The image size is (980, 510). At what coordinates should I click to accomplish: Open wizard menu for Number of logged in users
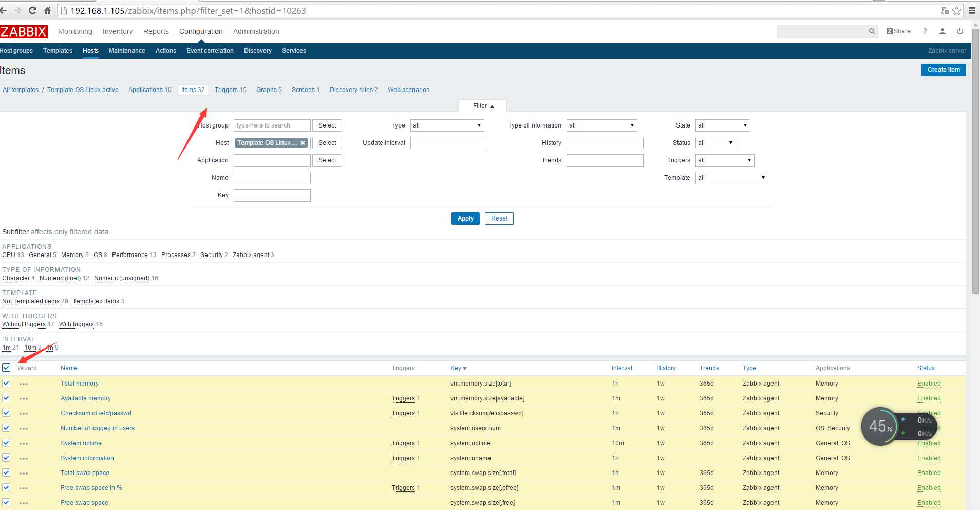coord(24,429)
